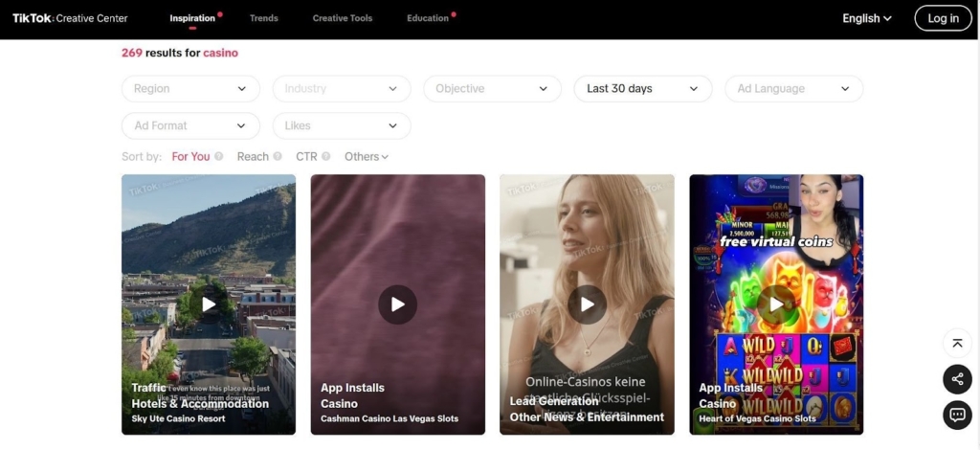Click the Log in button
Screen dimensions: 980x450
coord(943,18)
